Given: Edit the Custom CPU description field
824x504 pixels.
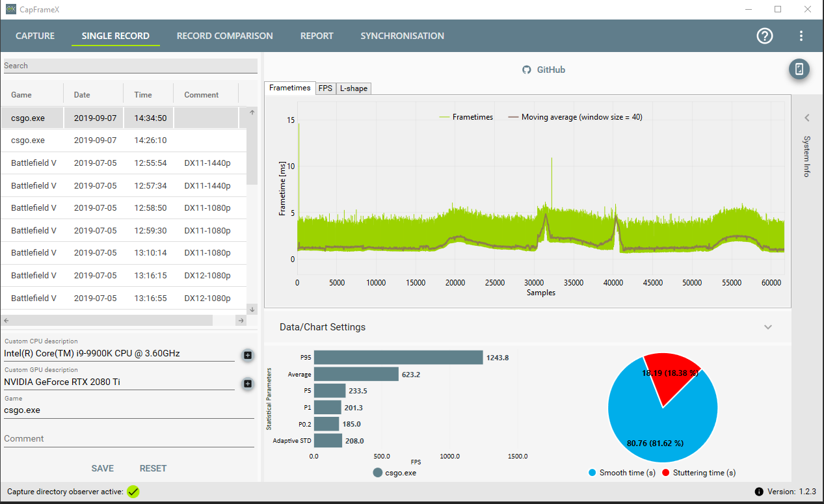Looking at the screenshot, I should [119, 354].
